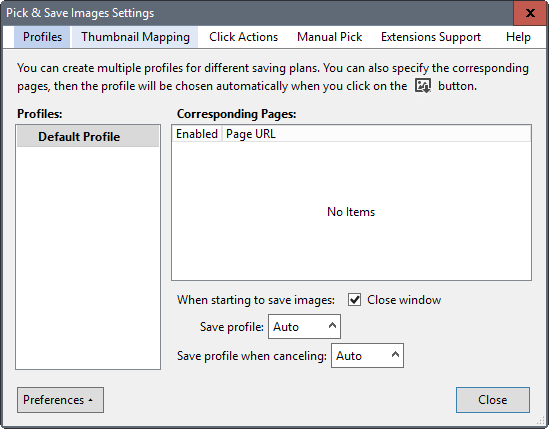Screen dimensions: 549x429
Task: Click the arrow on Save profile combo
Action: [332, 326]
